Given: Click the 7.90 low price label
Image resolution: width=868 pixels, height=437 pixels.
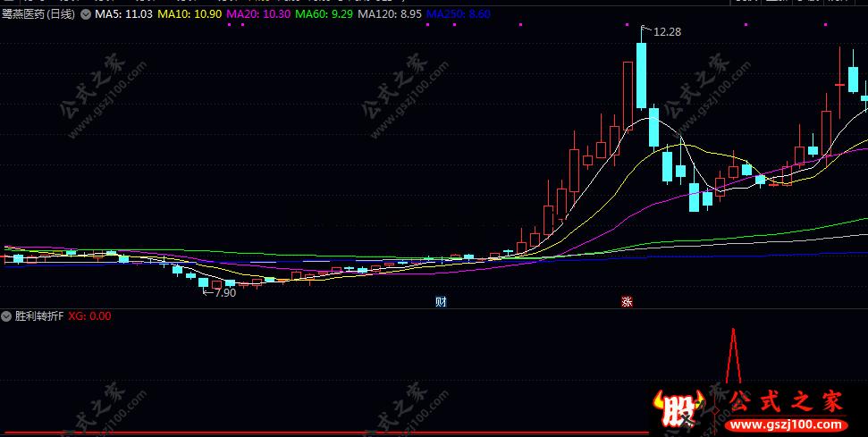Looking at the screenshot, I should 224,293.
